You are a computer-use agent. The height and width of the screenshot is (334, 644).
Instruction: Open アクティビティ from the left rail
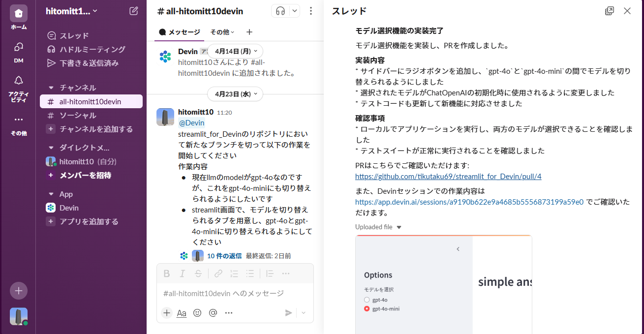click(x=18, y=80)
